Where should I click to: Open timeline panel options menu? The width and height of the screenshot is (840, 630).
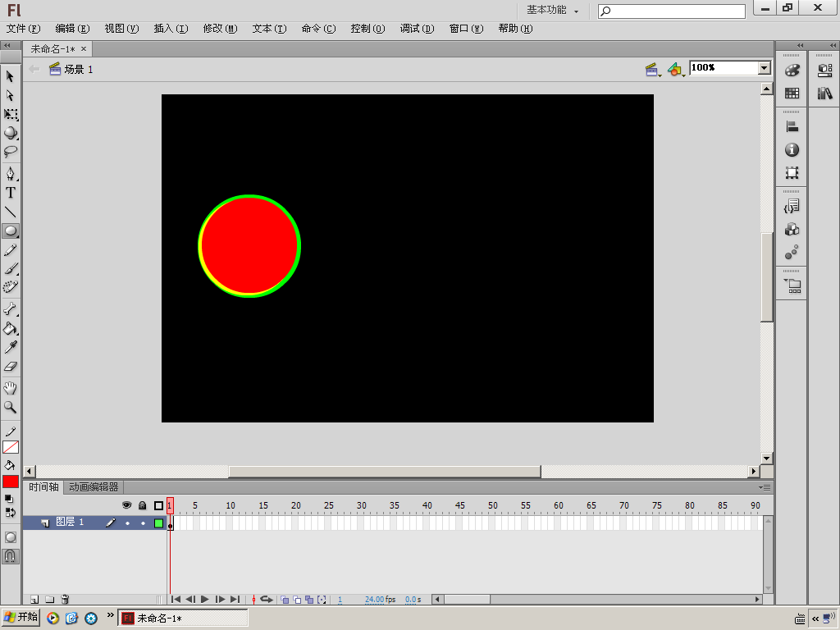(765, 487)
